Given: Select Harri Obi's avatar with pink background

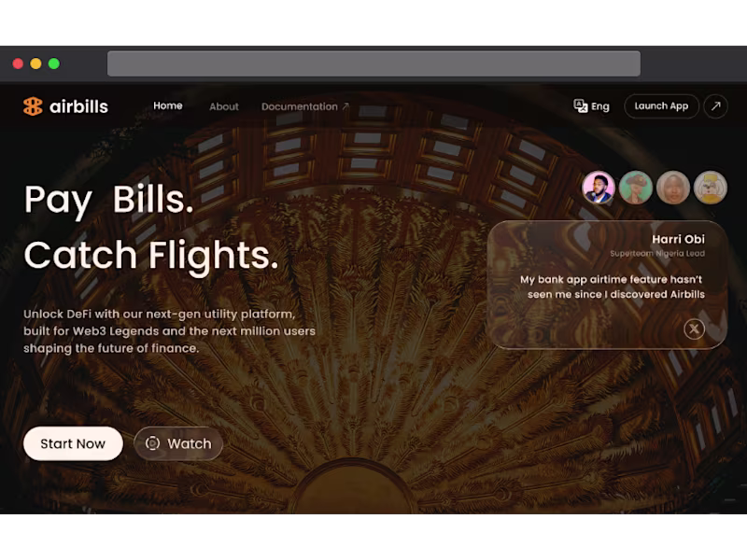Looking at the screenshot, I should 599,188.
